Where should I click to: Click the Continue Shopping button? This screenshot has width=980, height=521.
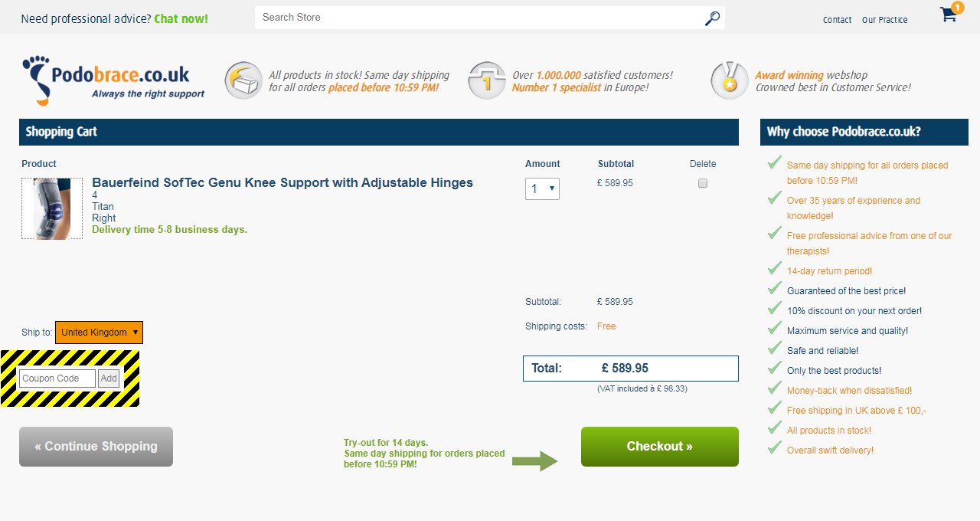(x=96, y=447)
